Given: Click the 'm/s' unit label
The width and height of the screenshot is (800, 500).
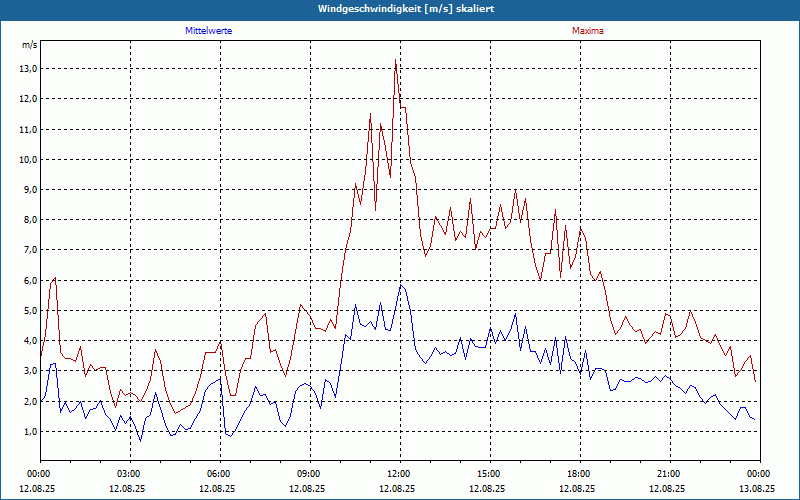Looking at the screenshot, I should pyautogui.click(x=30, y=45).
